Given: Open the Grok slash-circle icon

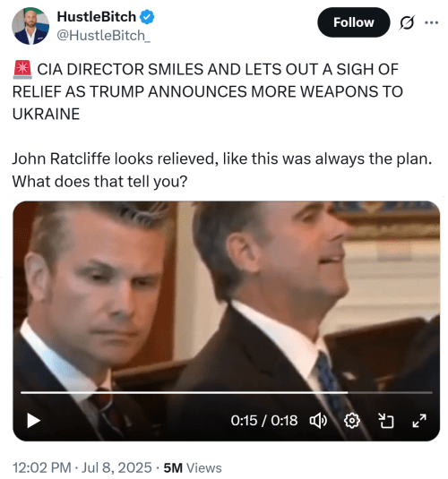Looking at the screenshot, I should [x=407, y=22].
